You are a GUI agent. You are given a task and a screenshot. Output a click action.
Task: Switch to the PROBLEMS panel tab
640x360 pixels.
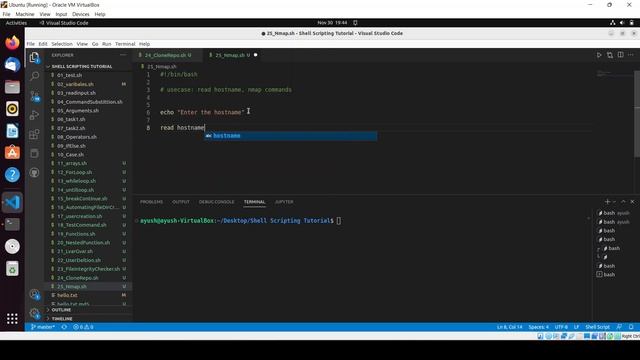pos(151,202)
